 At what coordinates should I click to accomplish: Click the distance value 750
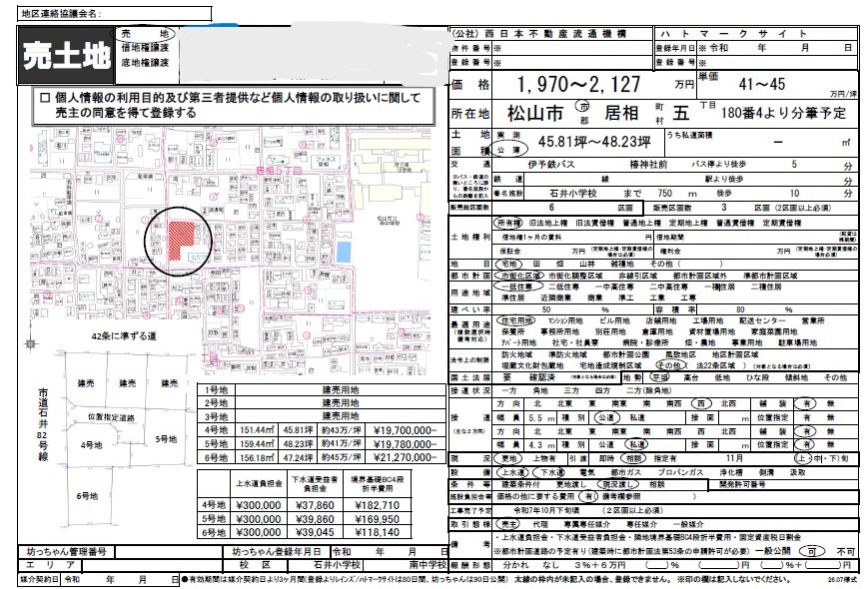pyautogui.click(x=665, y=193)
